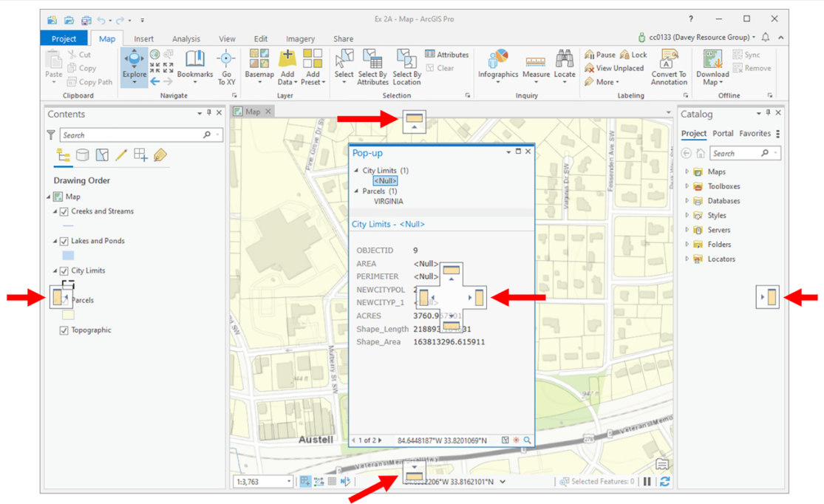
Task: Click the Contents pane search field
Action: tap(132, 135)
